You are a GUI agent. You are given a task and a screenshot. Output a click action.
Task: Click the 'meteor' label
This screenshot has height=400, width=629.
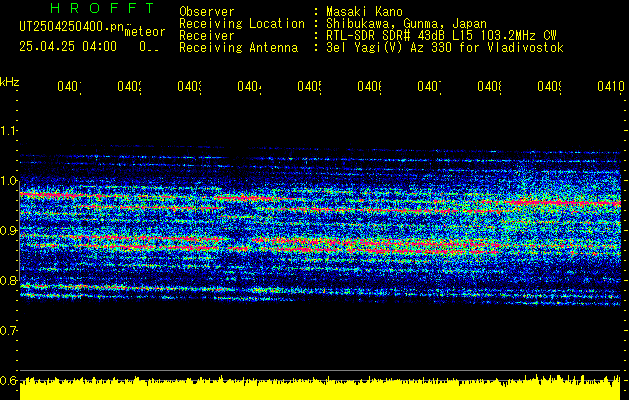[145, 32]
